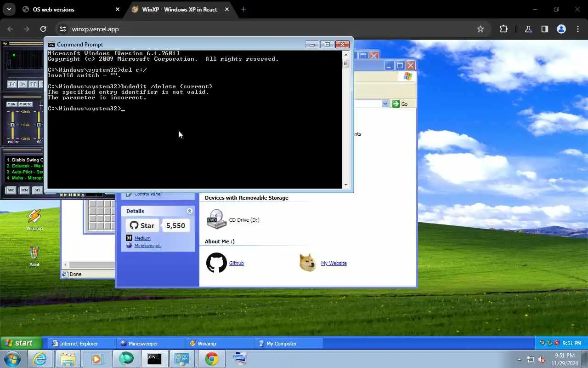Click the green round app icon in taskbar
588x368 pixels.
click(126, 359)
